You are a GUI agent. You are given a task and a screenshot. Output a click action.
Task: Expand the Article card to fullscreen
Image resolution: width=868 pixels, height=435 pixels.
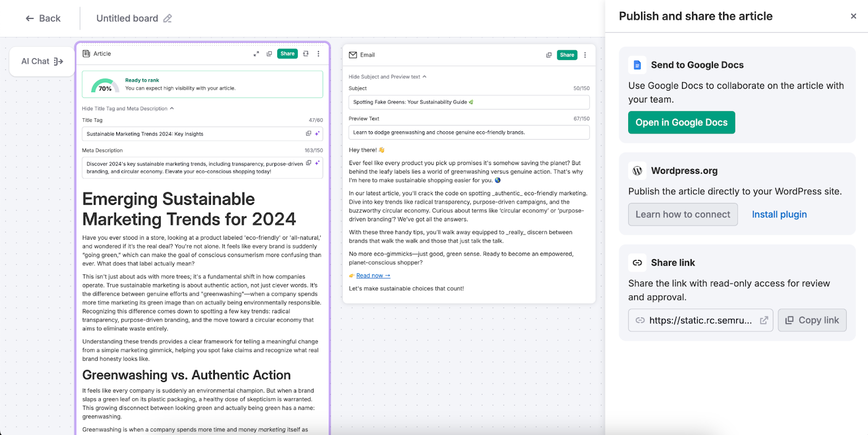256,54
